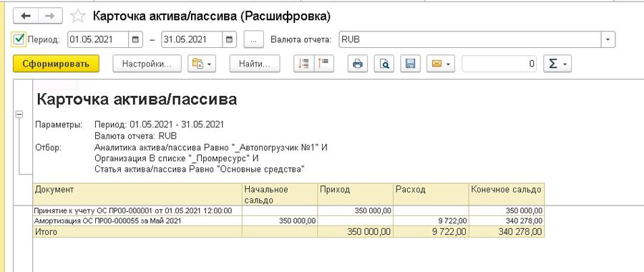
Task: Select Итого Расход value 9 722,00
Action: (x=431, y=232)
